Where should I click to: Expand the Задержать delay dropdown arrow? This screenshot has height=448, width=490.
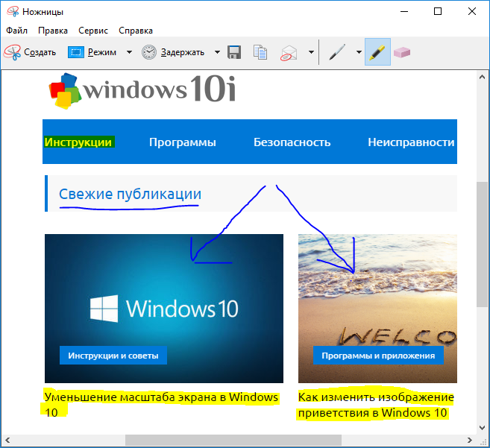tap(217, 52)
